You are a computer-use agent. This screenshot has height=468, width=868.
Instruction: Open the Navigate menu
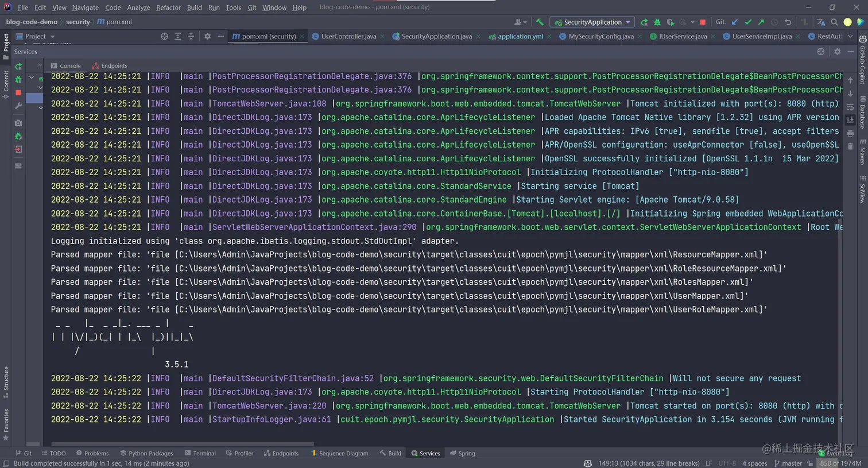pyautogui.click(x=86, y=7)
